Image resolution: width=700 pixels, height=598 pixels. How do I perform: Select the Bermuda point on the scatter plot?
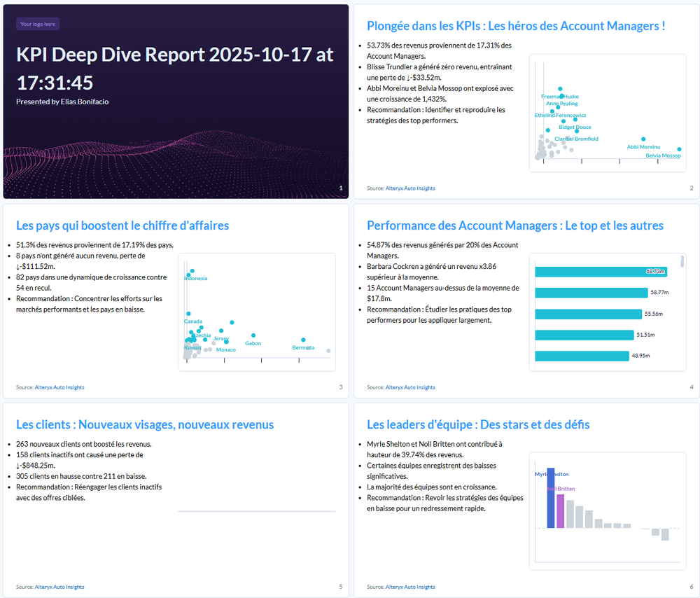(x=303, y=340)
